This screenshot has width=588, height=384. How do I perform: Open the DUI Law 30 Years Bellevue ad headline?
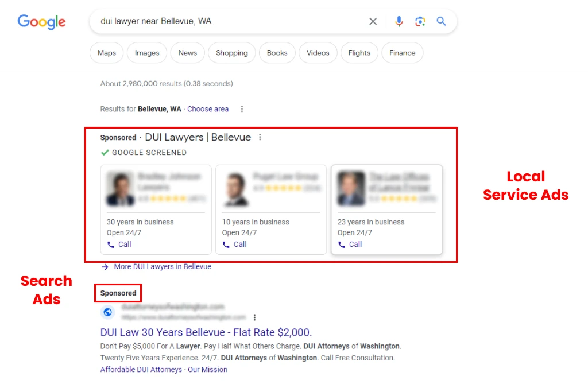(x=206, y=332)
